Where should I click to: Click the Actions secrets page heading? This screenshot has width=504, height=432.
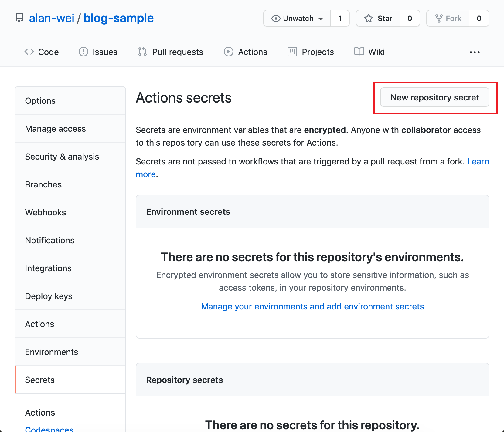click(x=184, y=98)
